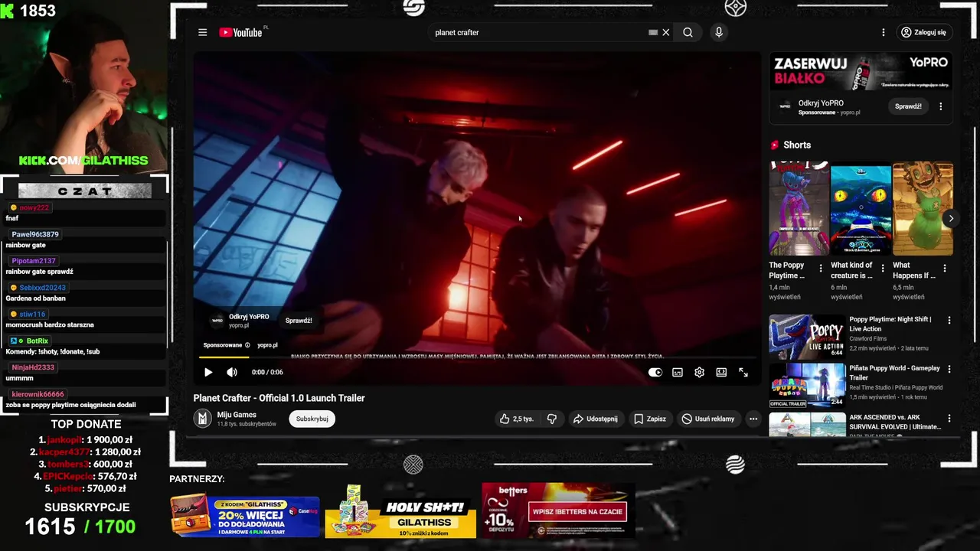Open What kind of creature short thumbnail

[x=861, y=208]
